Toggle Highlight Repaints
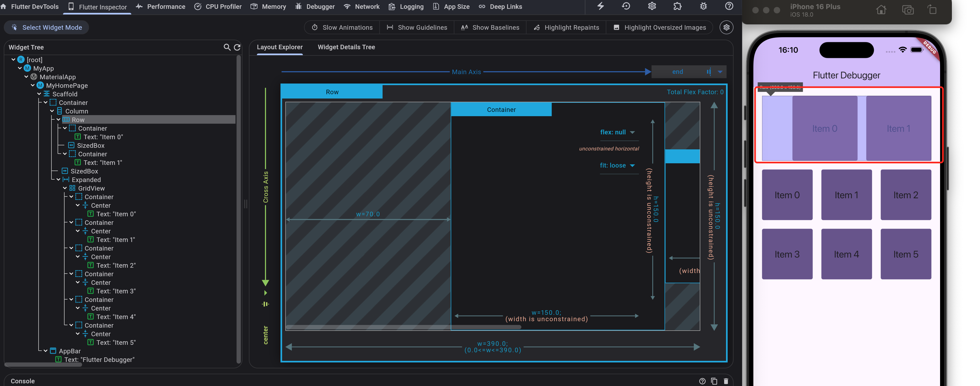The height and width of the screenshot is (386, 980). point(566,27)
